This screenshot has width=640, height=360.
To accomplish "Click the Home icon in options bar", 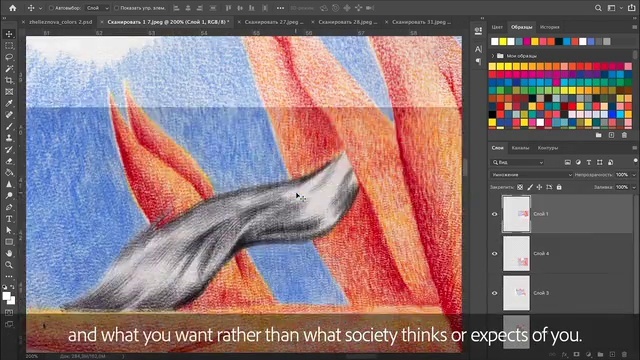I will coord(13,8).
